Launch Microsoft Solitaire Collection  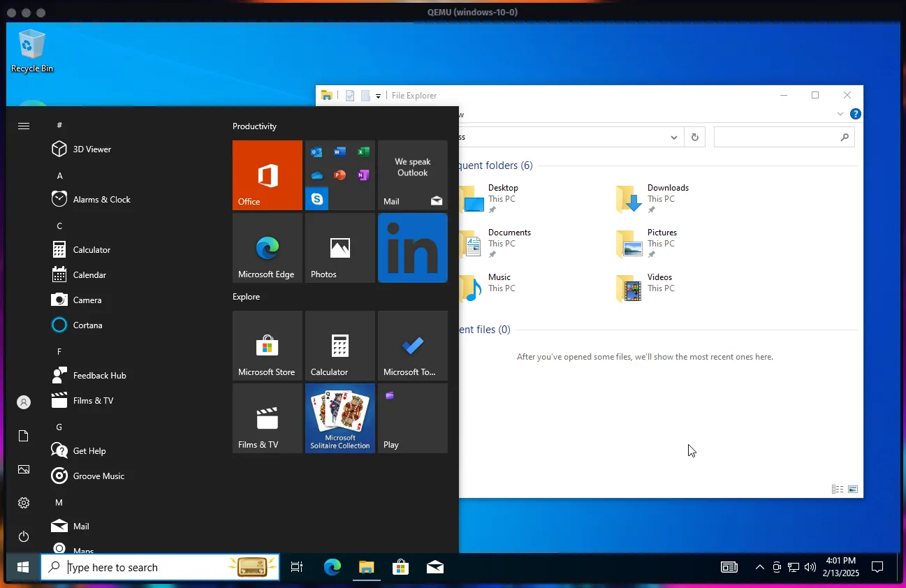(339, 418)
